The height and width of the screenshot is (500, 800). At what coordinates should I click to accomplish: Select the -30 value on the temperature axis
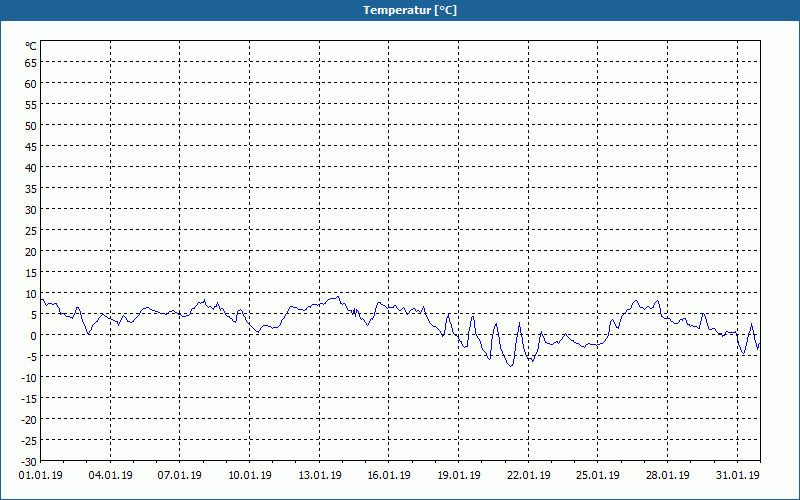coord(28,461)
